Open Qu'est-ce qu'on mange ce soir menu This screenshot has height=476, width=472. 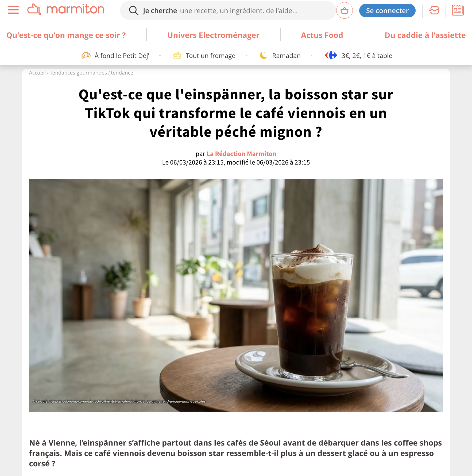coord(66,35)
